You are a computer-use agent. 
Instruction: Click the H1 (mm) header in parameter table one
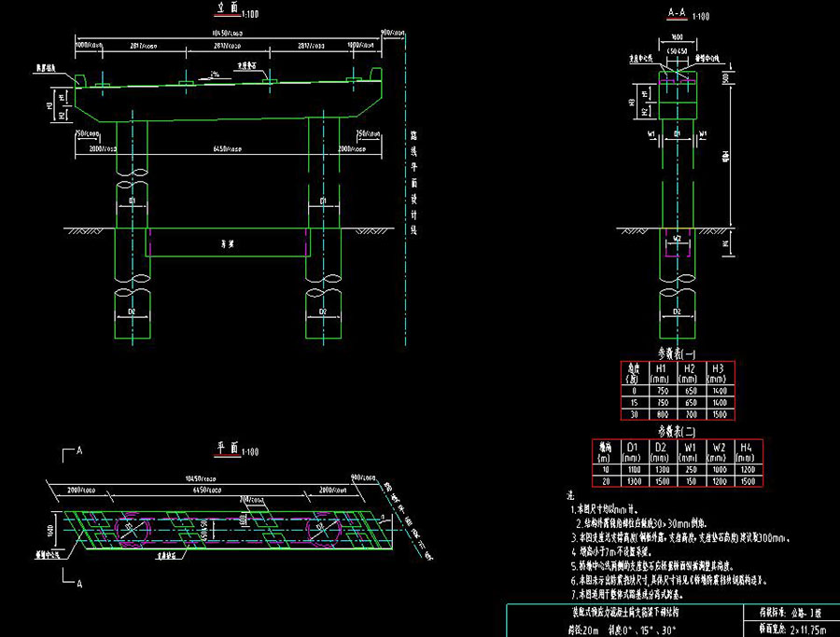coord(661,373)
